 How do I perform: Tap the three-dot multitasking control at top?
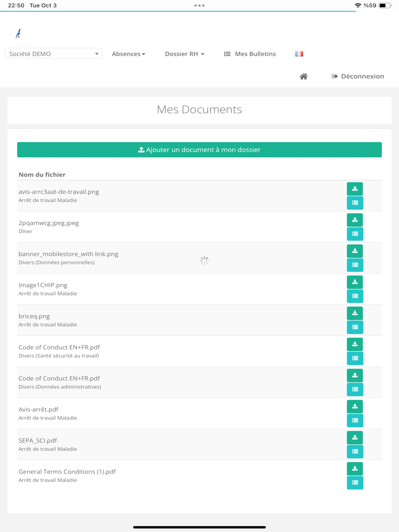(199, 6)
